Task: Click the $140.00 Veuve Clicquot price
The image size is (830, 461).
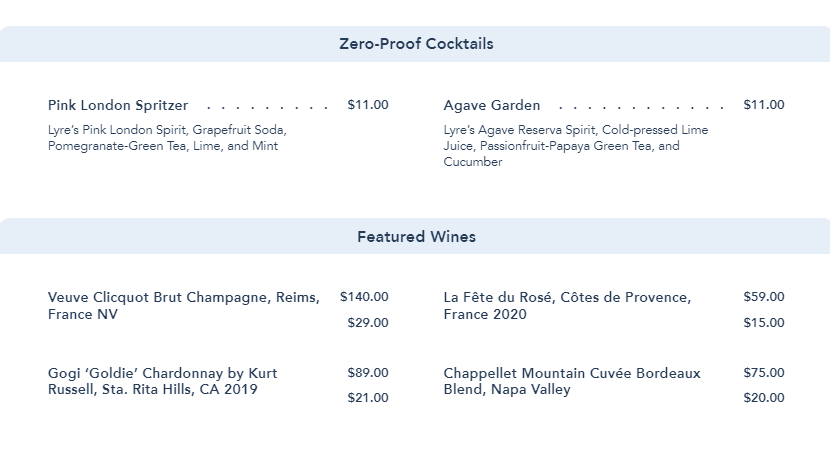Action: [364, 297]
